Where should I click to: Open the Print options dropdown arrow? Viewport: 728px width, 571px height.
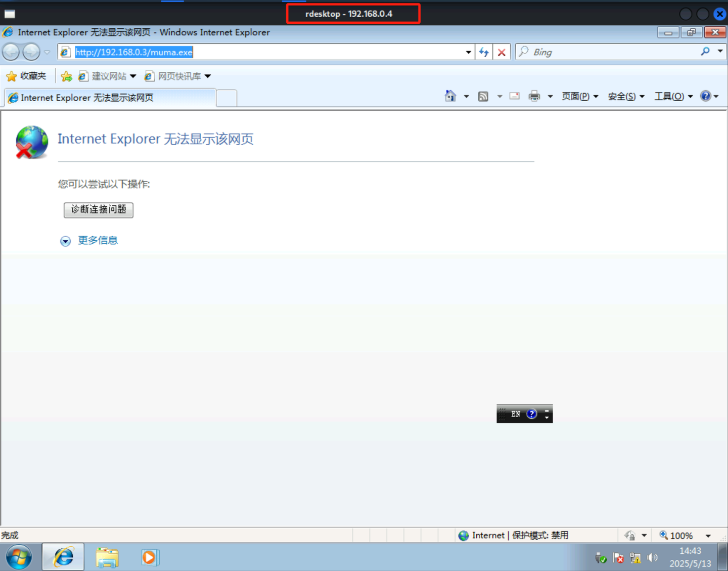tap(550, 97)
